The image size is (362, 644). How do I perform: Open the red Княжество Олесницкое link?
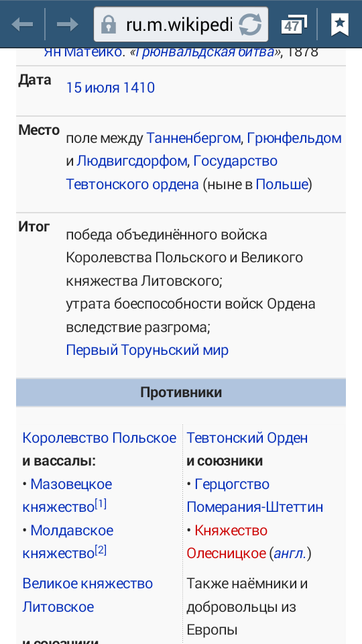227,542
